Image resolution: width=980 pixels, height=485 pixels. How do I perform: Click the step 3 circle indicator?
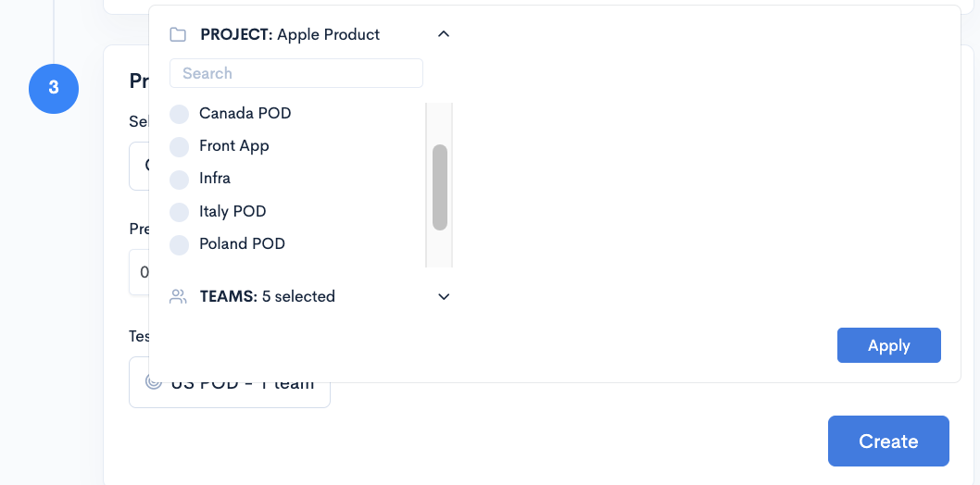[54, 89]
